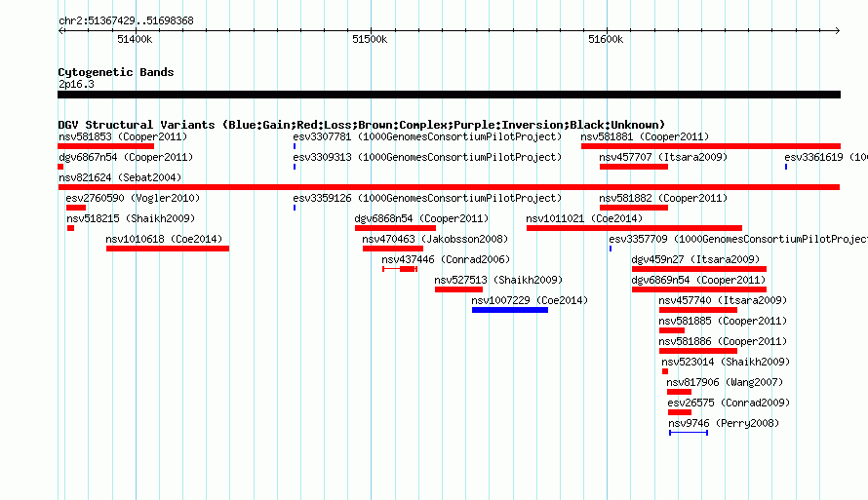Click the nsv437446 glyph with thin line
This screenshot has width=868, height=500.
(400, 269)
